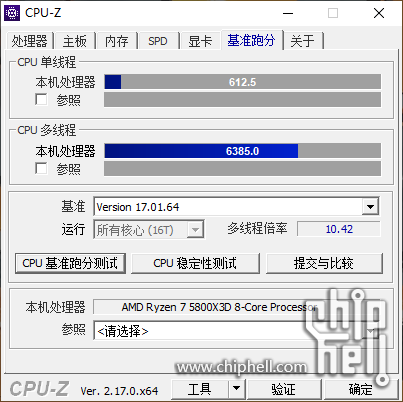Enable the single-thread 参照 checkbox
Image resolution: width=403 pixels, height=402 pixels.
click(x=41, y=99)
